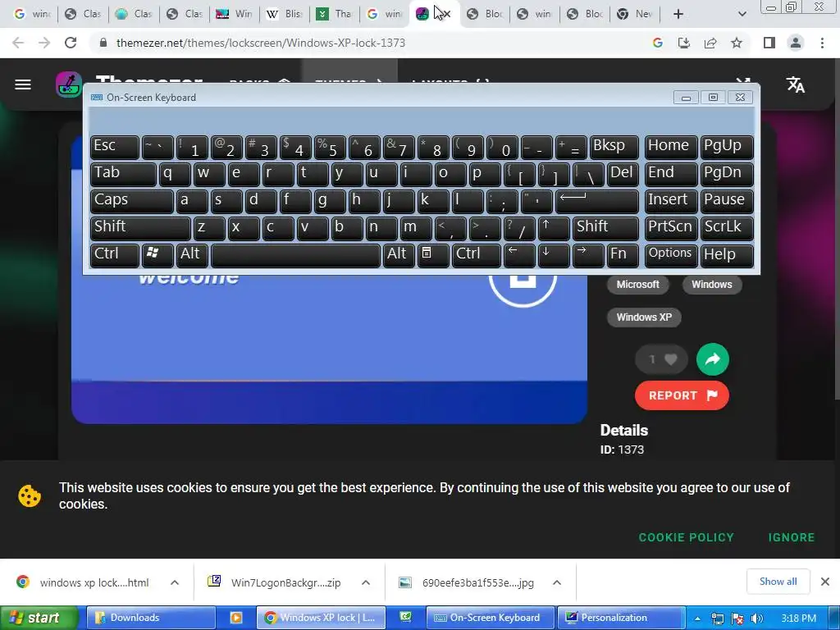
Task: Click the Google icon in address bar
Action: (x=658, y=43)
